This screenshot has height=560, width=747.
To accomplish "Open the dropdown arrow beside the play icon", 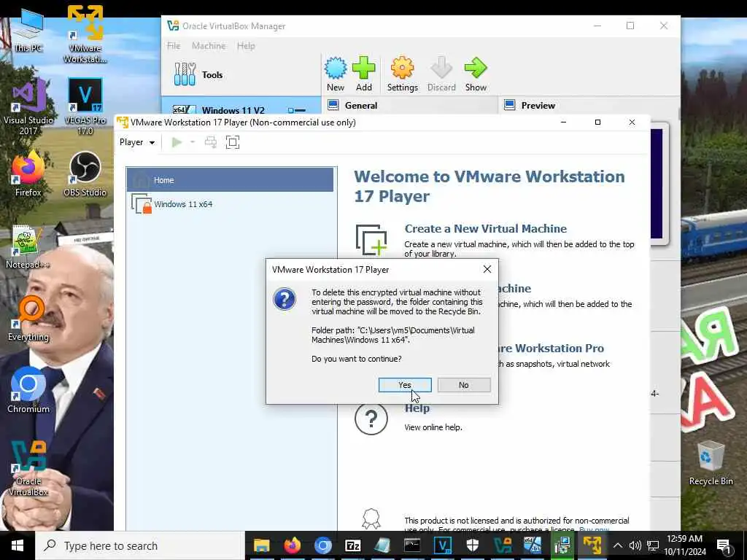I will (x=193, y=142).
